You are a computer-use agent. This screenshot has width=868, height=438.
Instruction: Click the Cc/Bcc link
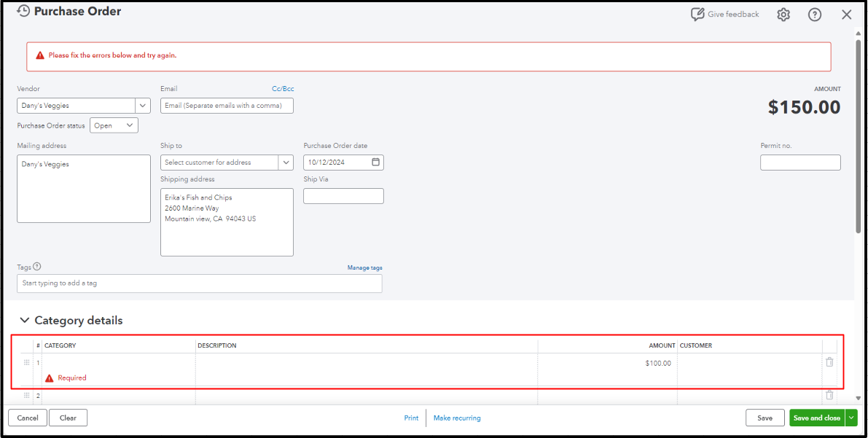coord(283,89)
